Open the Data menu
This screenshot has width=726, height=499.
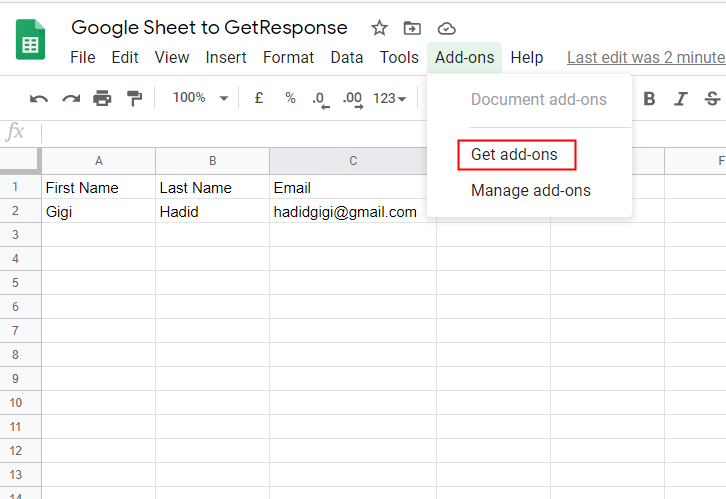tap(347, 57)
